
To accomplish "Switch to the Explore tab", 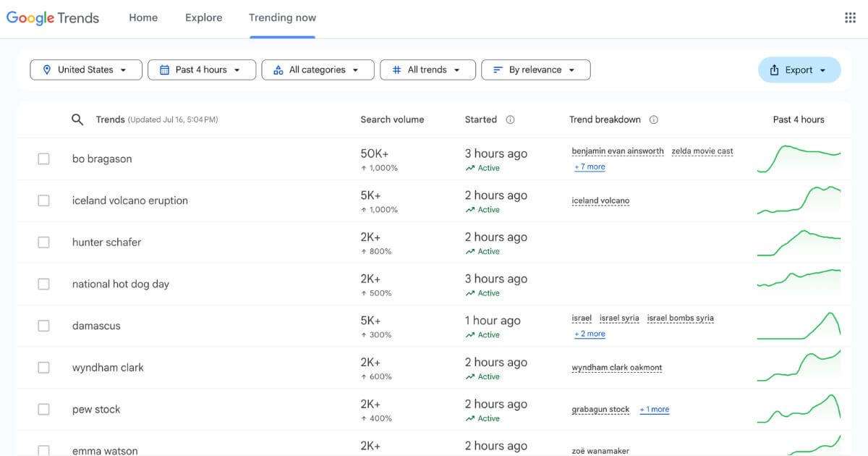I will click(203, 17).
